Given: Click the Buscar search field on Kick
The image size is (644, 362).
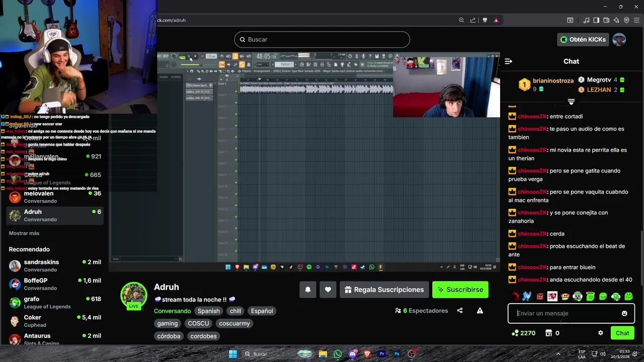Looking at the screenshot, I should coord(322,39).
